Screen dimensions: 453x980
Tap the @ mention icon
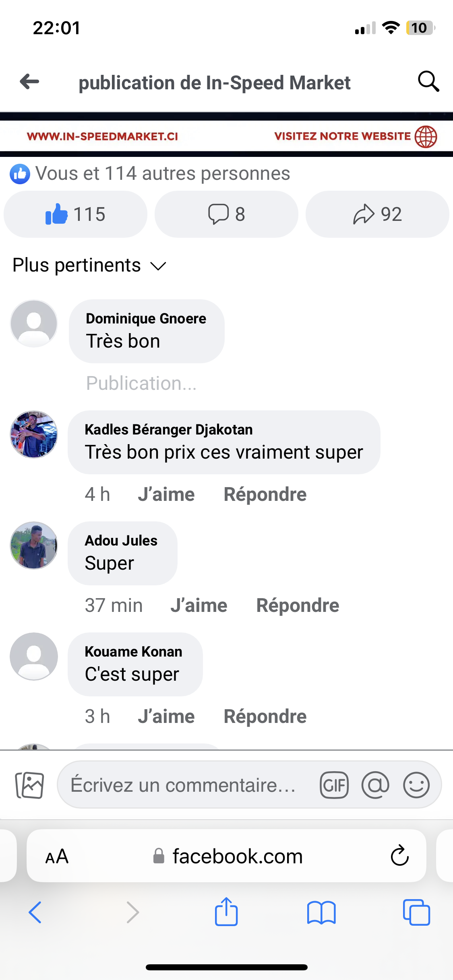[375, 785]
